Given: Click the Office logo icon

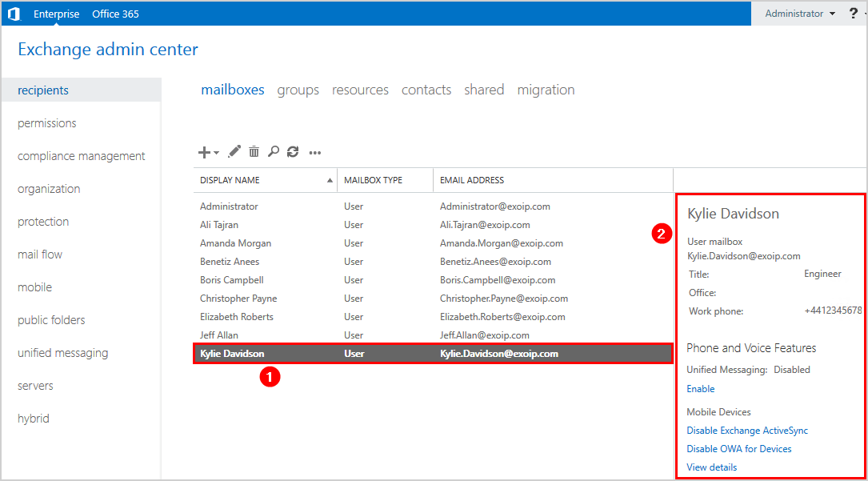Looking at the screenshot, I should [14, 13].
